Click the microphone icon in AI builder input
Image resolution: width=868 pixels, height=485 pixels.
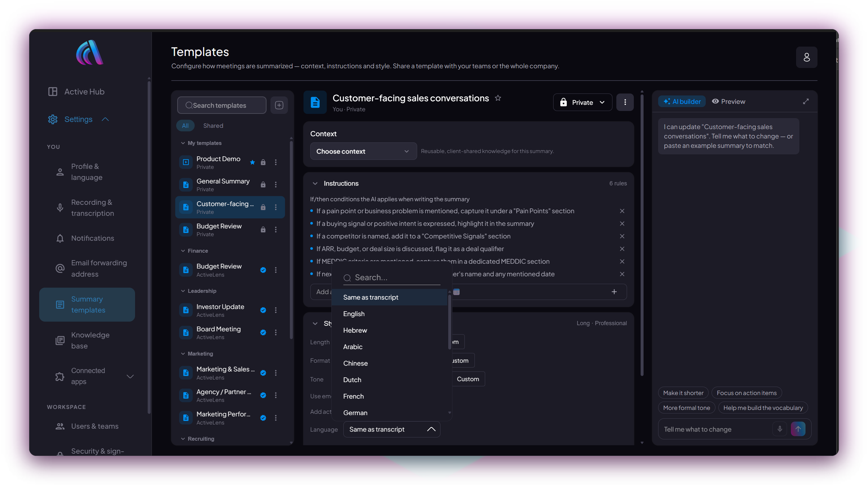[x=779, y=429]
